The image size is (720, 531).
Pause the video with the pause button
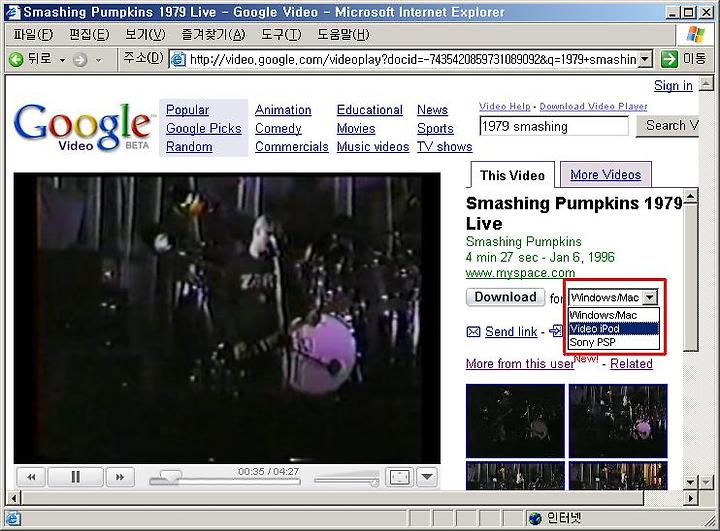76,477
